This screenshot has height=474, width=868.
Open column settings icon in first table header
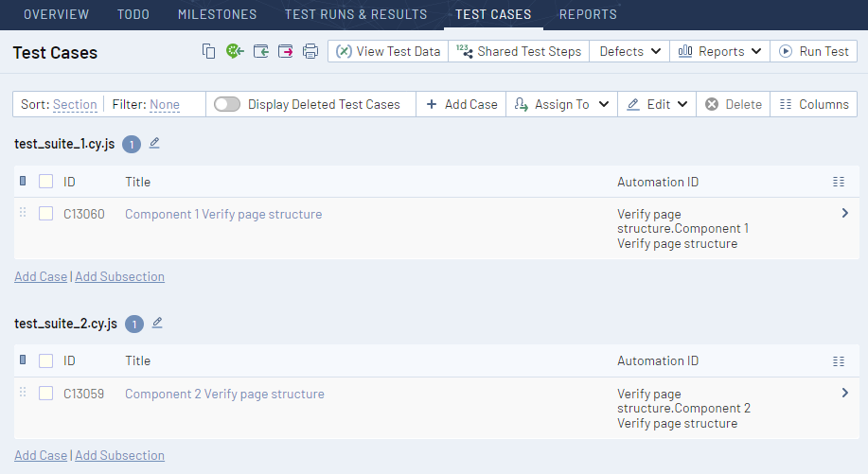pyautogui.click(x=838, y=182)
